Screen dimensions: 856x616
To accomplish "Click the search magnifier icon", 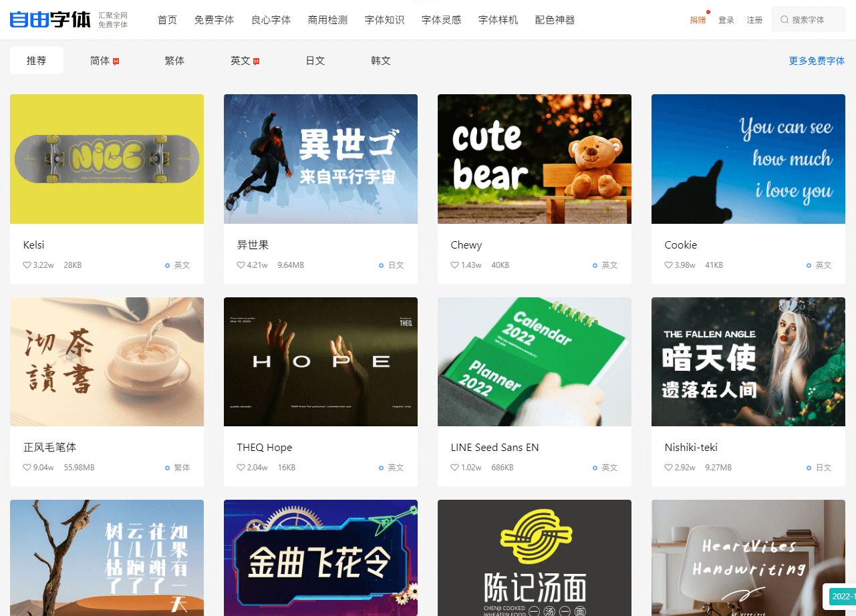I will click(784, 20).
